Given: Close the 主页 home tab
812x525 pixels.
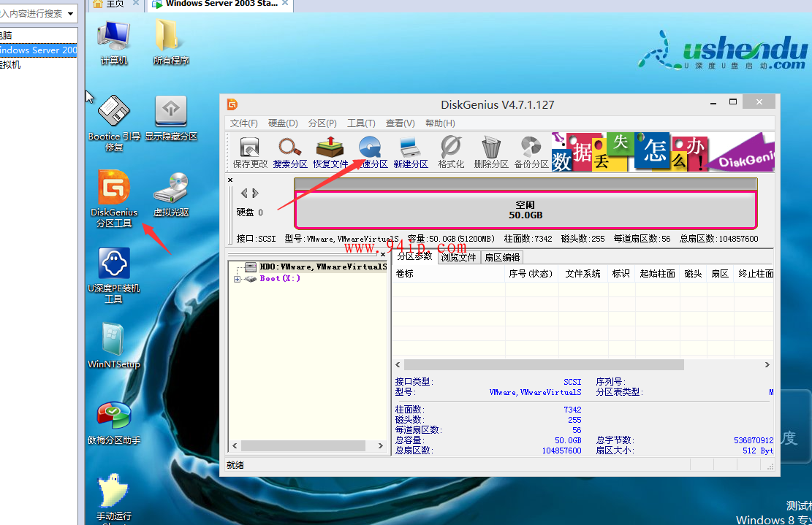Looking at the screenshot, I should click(x=136, y=3).
